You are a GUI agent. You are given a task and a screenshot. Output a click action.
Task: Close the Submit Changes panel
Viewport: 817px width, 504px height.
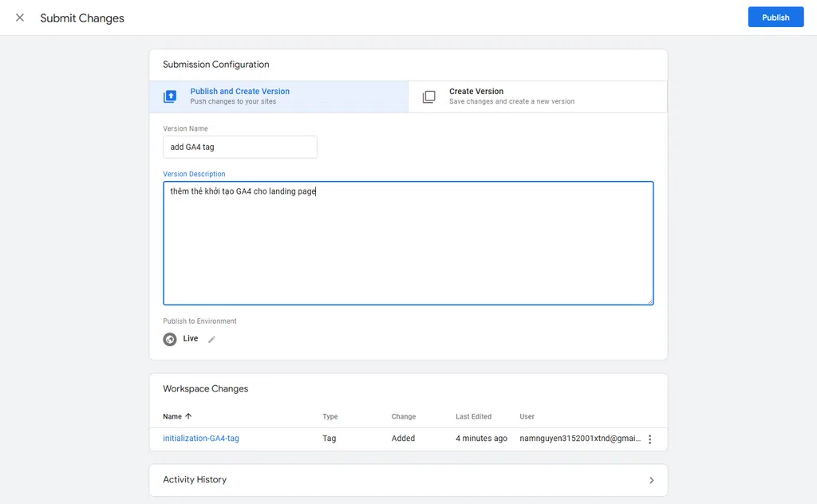pos(20,18)
